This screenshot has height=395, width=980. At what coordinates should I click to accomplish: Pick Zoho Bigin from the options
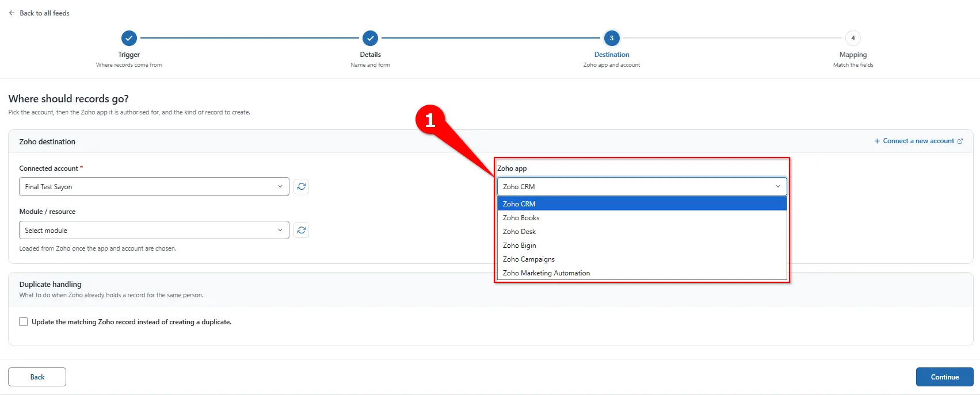(642, 245)
